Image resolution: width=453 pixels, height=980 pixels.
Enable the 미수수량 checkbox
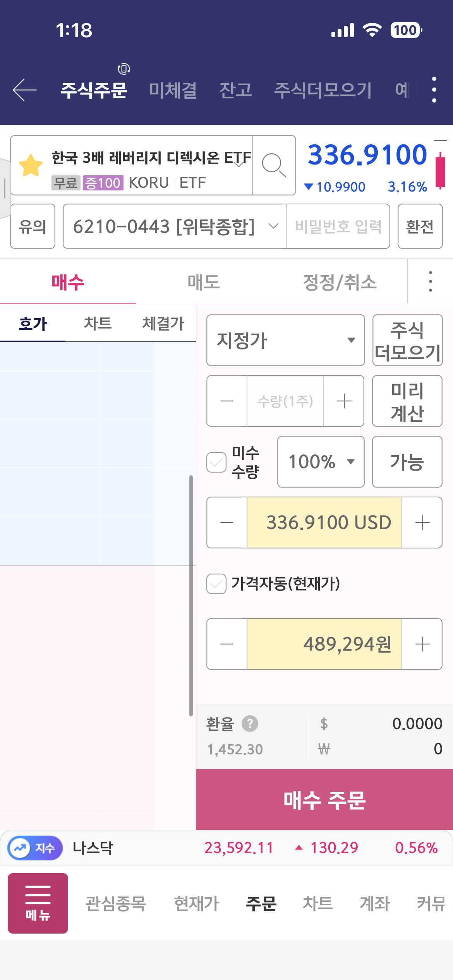coord(216,462)
